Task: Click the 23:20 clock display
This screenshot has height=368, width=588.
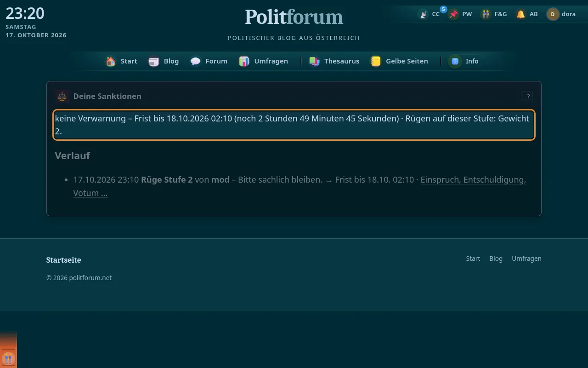Action: tap(25, 13)
